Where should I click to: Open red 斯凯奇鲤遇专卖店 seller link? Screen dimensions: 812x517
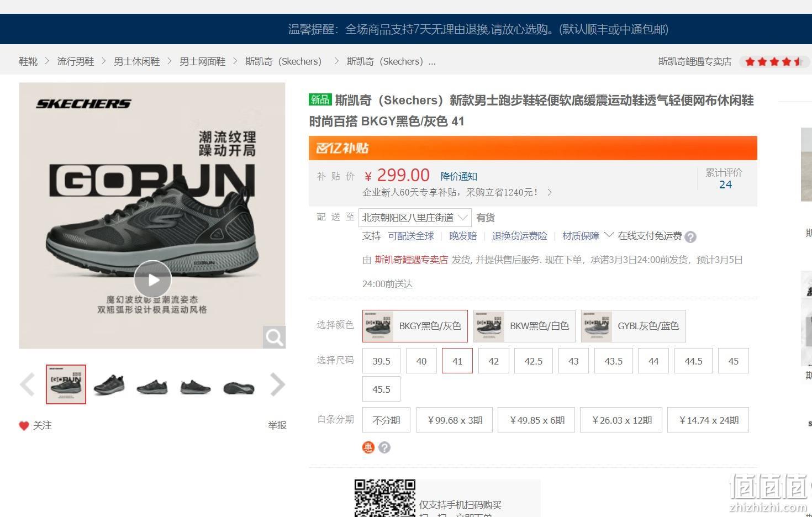412,260
